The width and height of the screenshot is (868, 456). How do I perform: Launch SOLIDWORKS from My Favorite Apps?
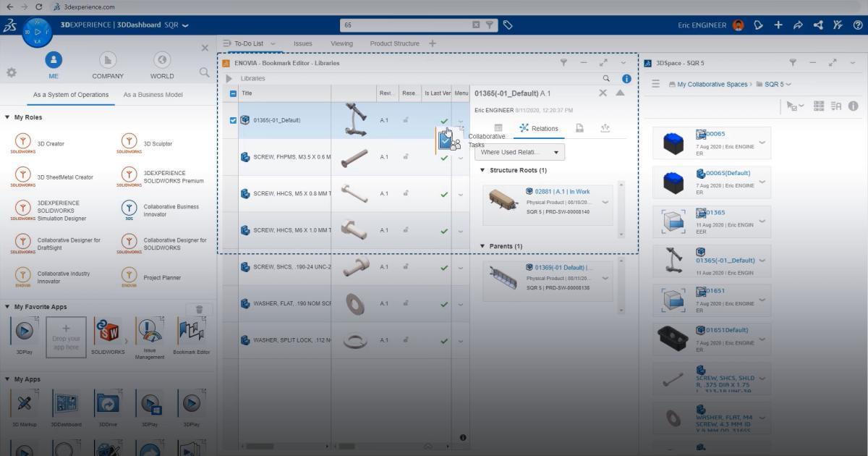107,332
